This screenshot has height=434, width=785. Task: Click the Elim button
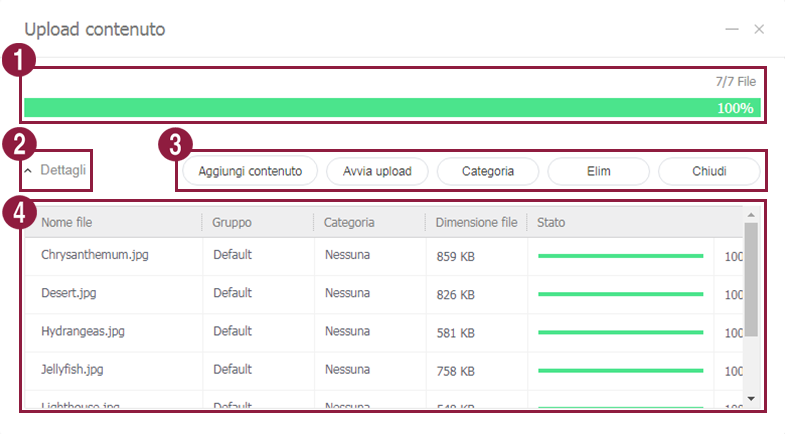598,171
